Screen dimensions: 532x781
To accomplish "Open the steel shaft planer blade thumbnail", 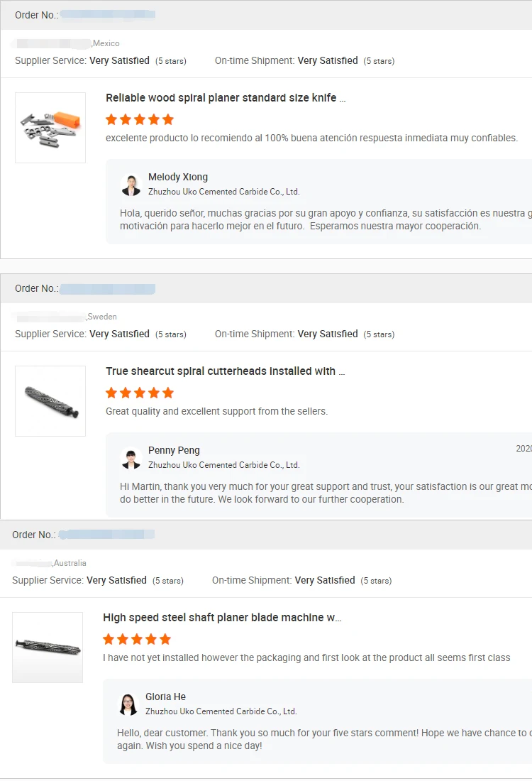I will (x=48, y=648).
